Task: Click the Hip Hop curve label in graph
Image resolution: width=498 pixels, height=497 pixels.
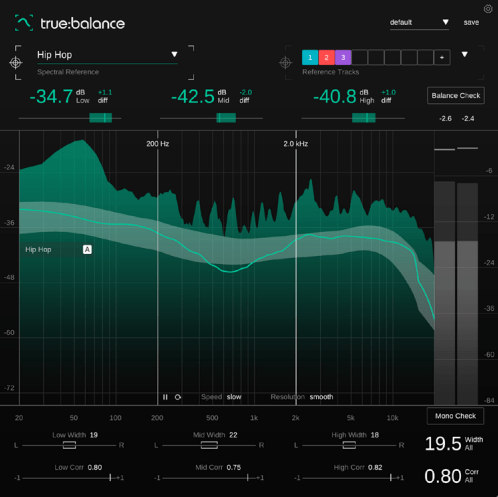Action: click(x=38, y=249)
